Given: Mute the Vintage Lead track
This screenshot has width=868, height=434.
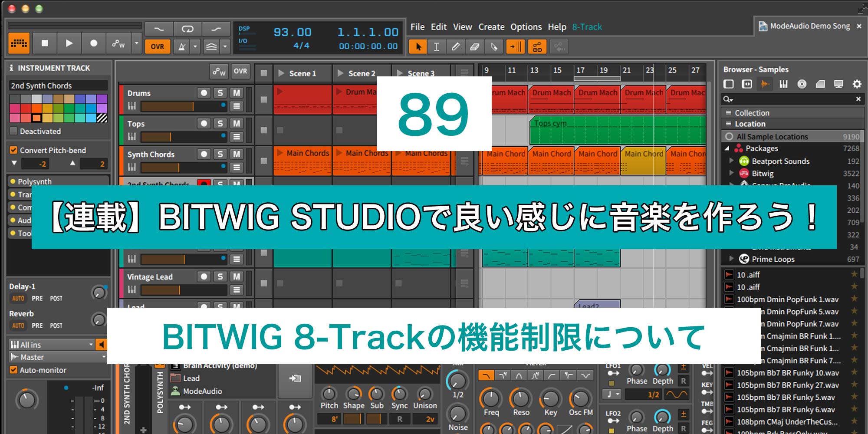Looking at the screenshot, I should click(x=236, y=276).
